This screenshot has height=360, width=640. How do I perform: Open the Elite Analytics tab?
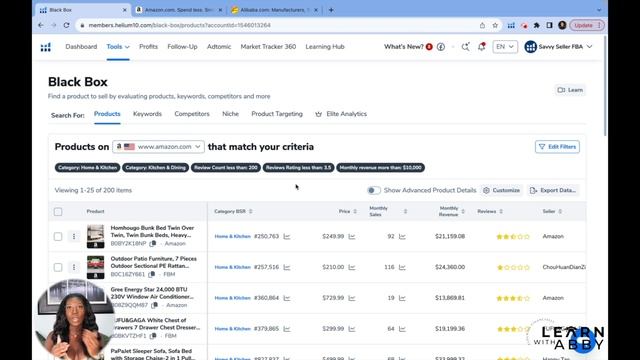pyautogui.click(x=341, y=114)
